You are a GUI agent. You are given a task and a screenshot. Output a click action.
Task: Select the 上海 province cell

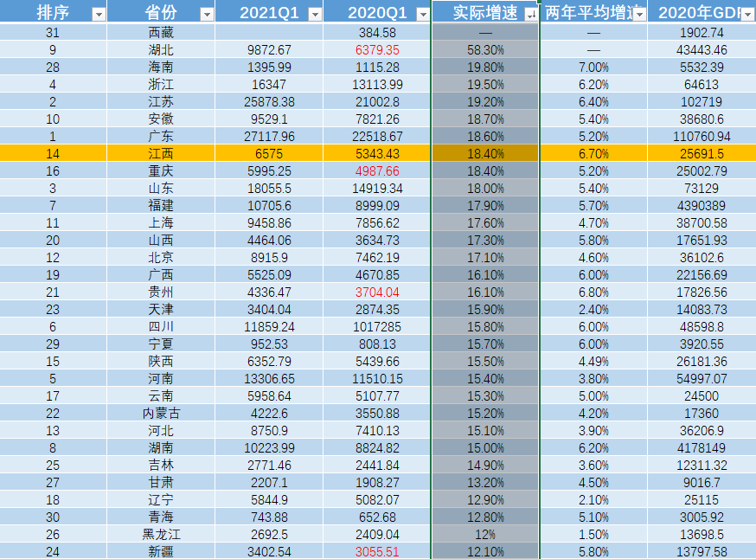click(161, 223)
